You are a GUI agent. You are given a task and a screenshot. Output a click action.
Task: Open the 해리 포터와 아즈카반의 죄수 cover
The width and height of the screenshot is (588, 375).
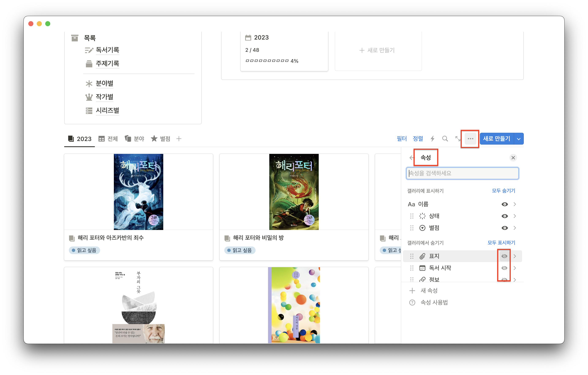[139, 192]
